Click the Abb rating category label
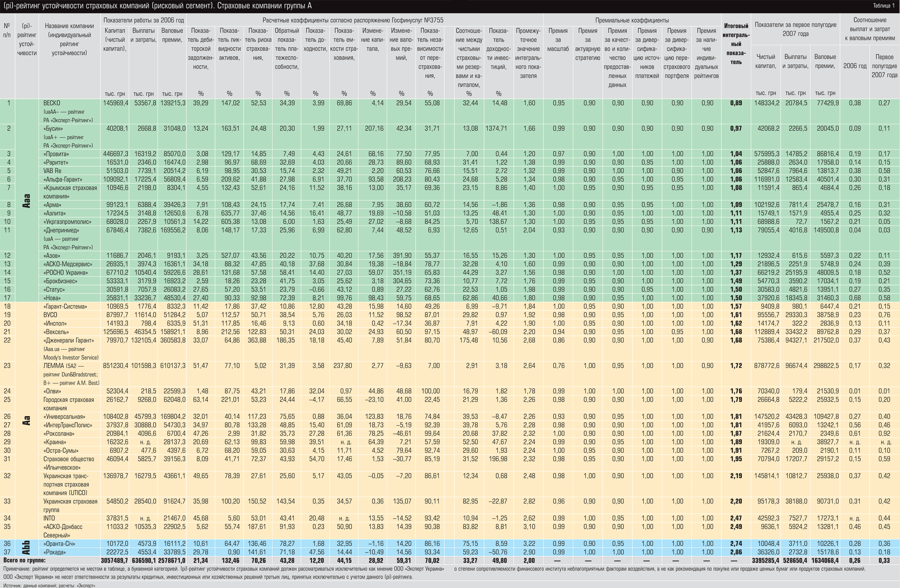The width and height of the screenshot is (900, 588). pos(27,548)
